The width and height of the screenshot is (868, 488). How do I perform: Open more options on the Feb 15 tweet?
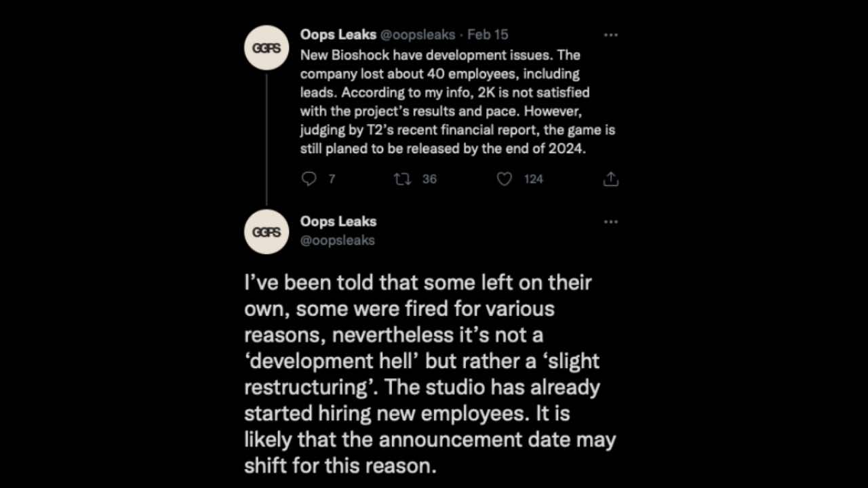pos(610,35)
